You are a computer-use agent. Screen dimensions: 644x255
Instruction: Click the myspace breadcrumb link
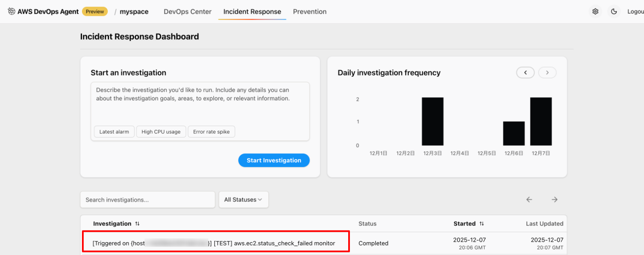coord(134,12)
